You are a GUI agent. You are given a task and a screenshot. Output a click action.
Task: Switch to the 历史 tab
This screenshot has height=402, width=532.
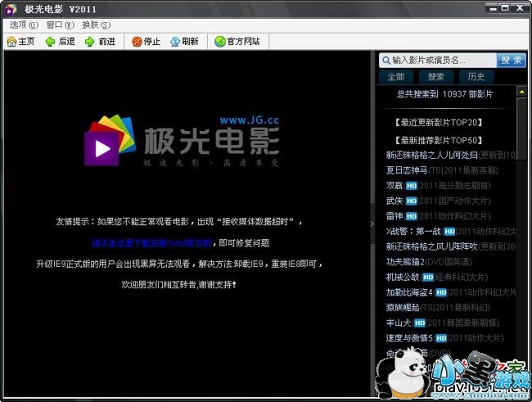click(476, 77)
